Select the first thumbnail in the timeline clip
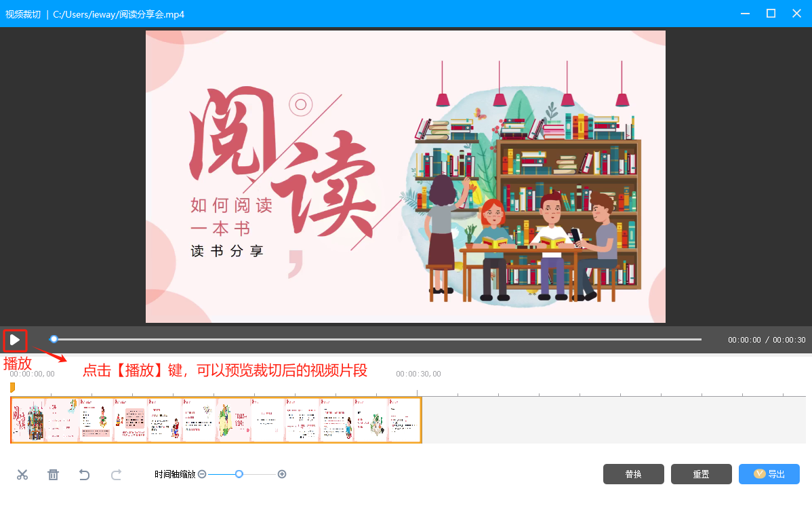 coord(28,421)
